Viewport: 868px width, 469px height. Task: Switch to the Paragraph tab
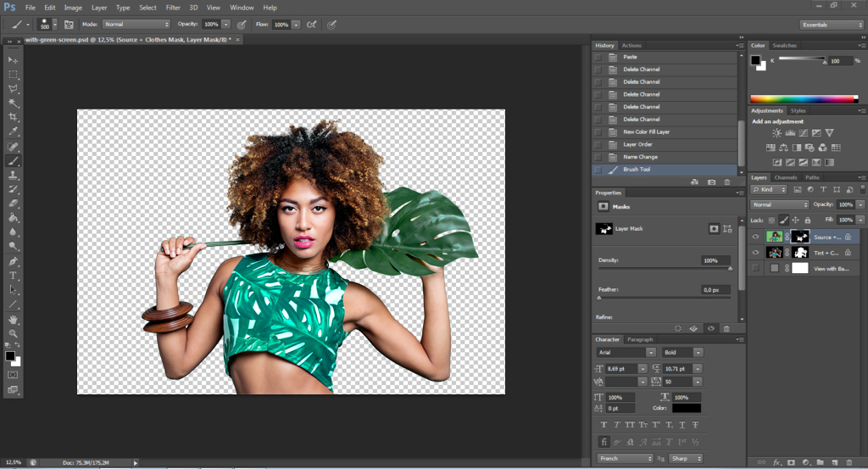(x=640, y=339)
